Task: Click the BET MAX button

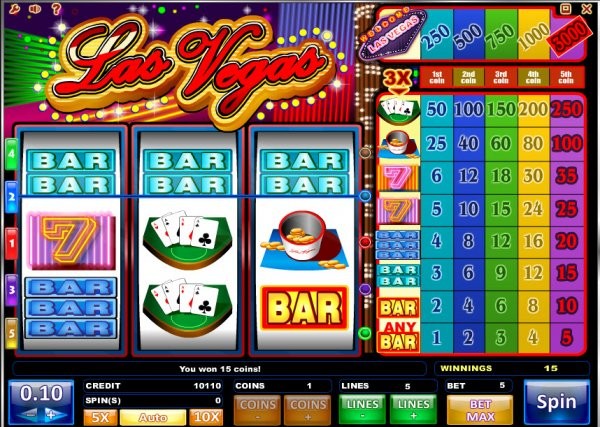Action: tap(480, 410)
